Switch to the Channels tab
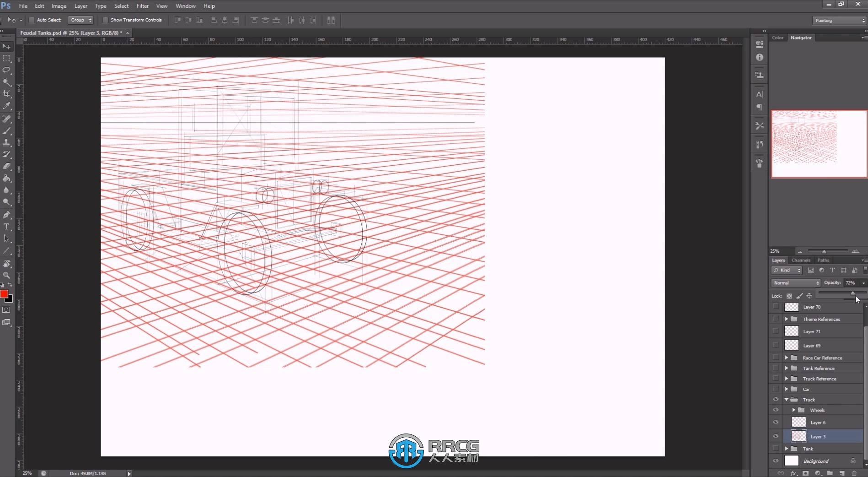Viewport: 868px width, 477px height. point(801,260)
